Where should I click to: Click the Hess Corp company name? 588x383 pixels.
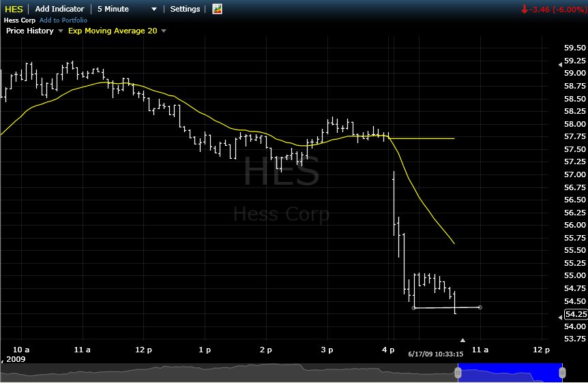click(x=20, y=20)
